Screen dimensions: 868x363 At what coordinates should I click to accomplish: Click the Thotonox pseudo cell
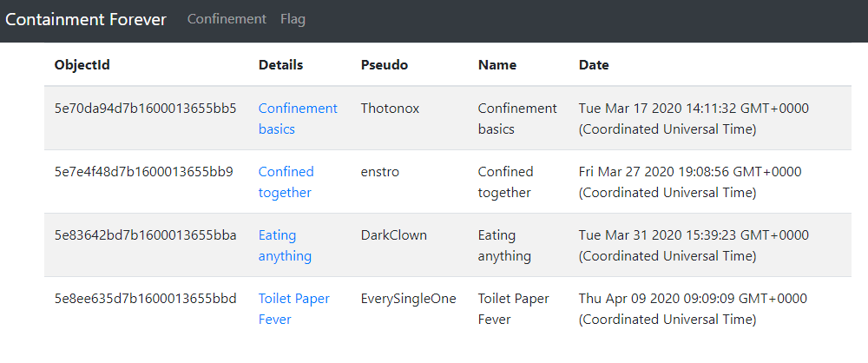click(390, 109)
